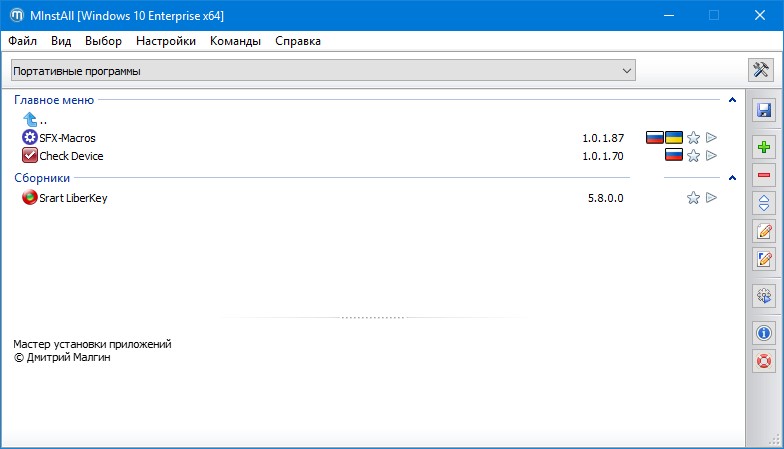Screen dimensions: 784x449
Task: Toggle favorite star for Check Device
Action: 693,156
